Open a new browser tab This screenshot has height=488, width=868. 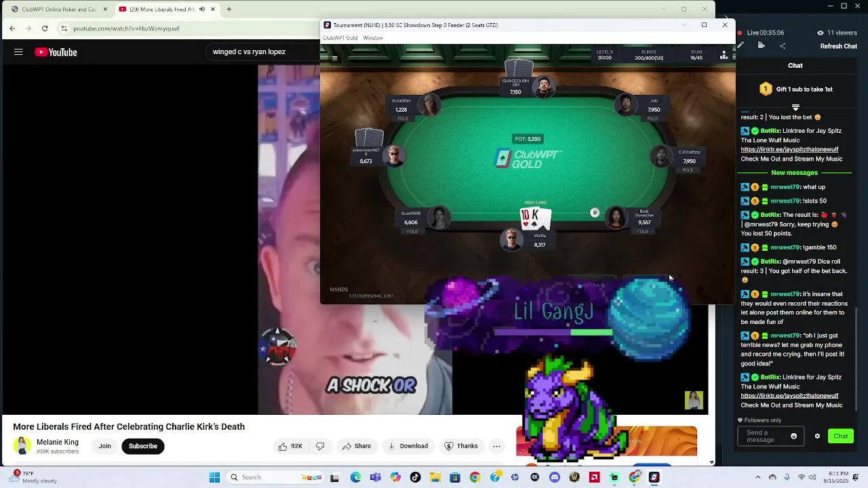pyautogui.click(x=229, y=9)
